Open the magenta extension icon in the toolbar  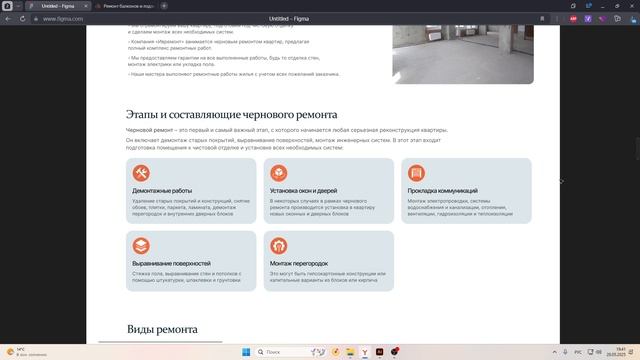click(602, 19)
